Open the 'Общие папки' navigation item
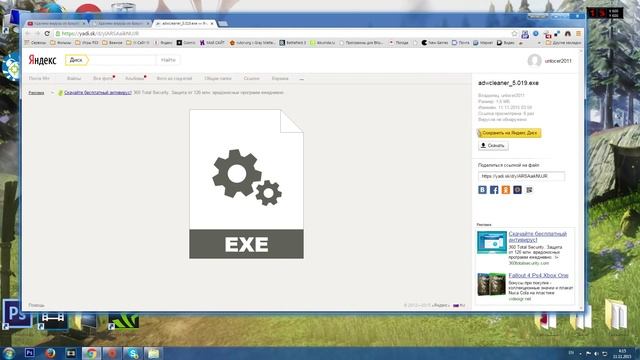 tap(218, 78)
